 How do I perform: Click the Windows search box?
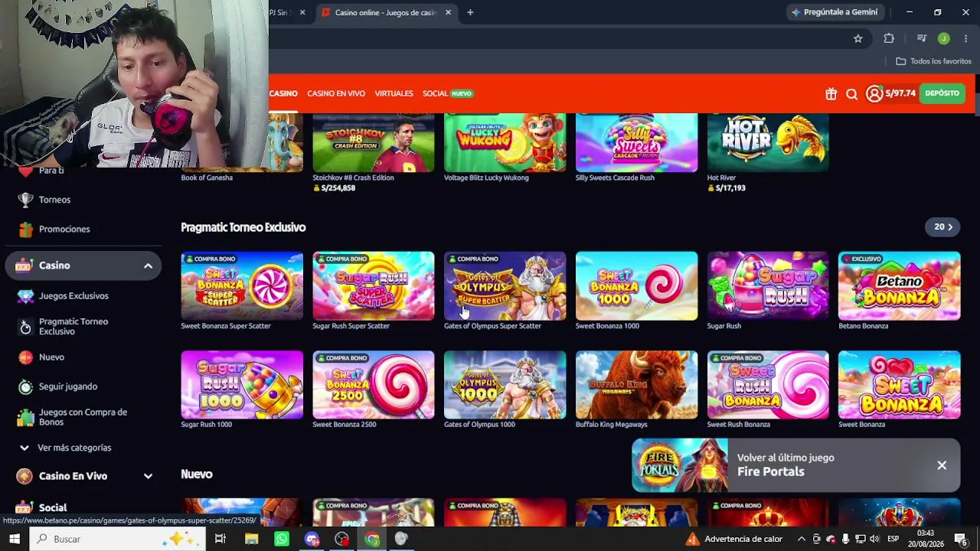pyautogui.click(x=117, y=539)
